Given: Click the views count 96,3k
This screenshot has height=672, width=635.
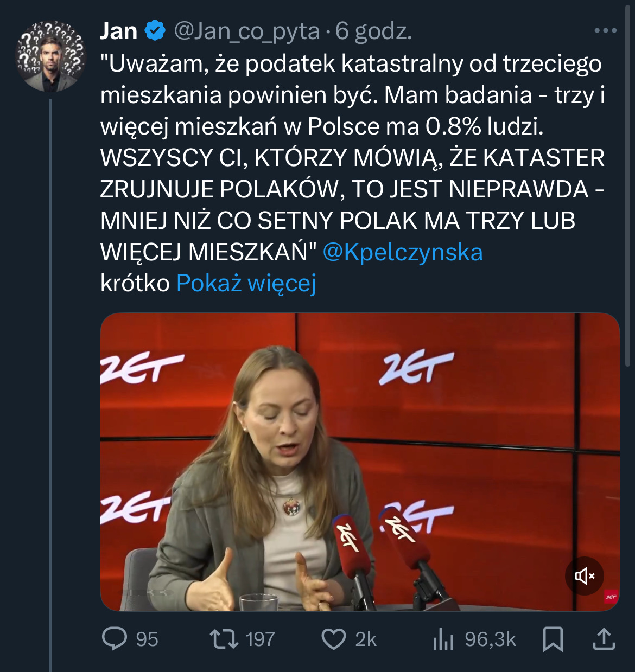Looking at the screenshot, I should [490, 639].
